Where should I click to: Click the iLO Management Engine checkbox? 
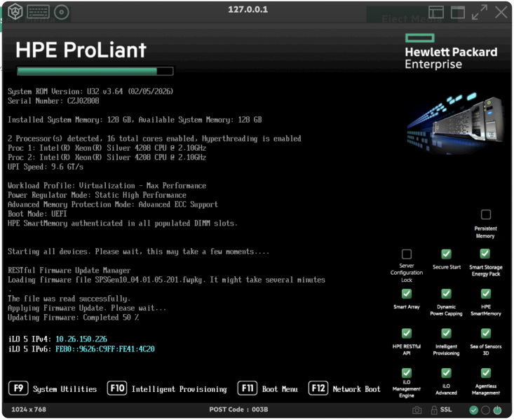pos(407,373)
